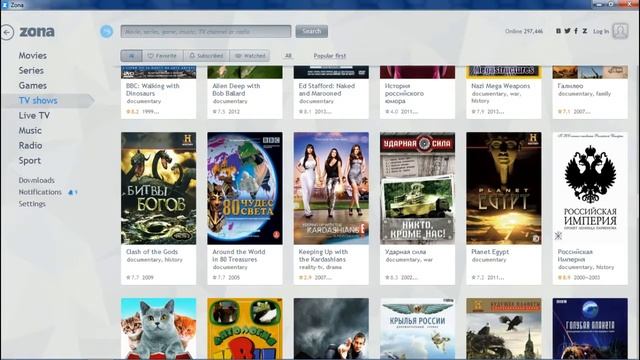Open Around the World in 80 Treasures poster
This screenshot has width=640, height=360.
click(x=245, y=188)
